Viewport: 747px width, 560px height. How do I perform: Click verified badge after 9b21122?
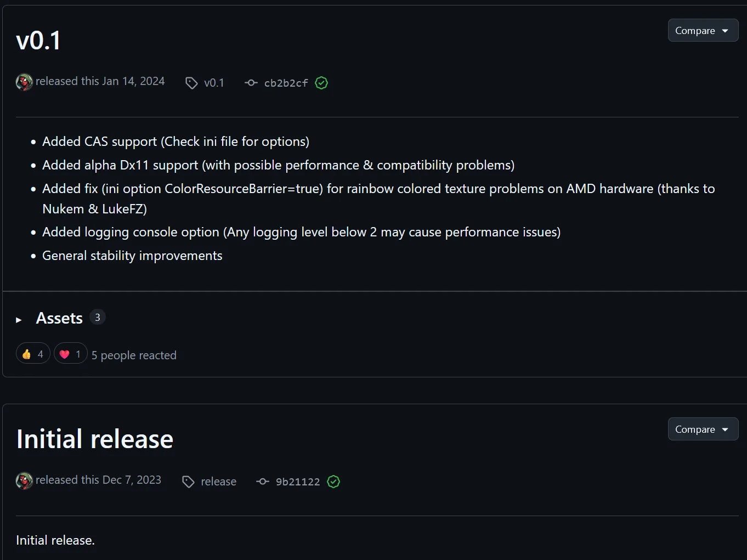click(x=333, y=482)
